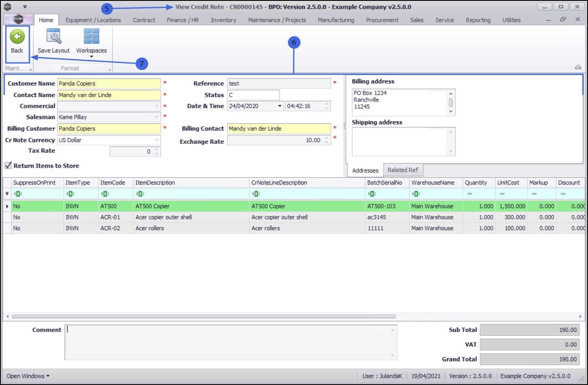Open the Maintenance / Projects tab
Image resolution: width=588 pixels, height=385 pixels.
[277, 20]
